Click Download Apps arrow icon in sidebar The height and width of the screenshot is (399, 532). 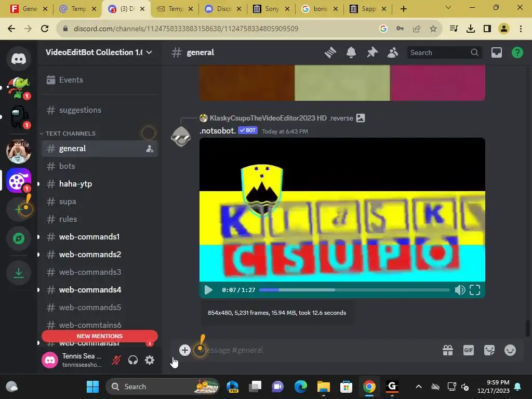pyautogui.click(x=19, y=272)
